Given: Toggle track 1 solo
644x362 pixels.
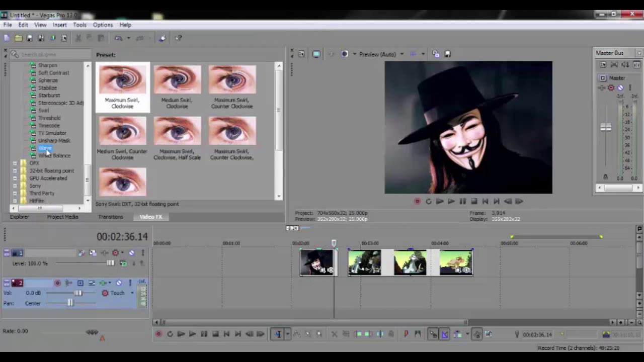Looking at the screenshot, I should tap(142, 253).
